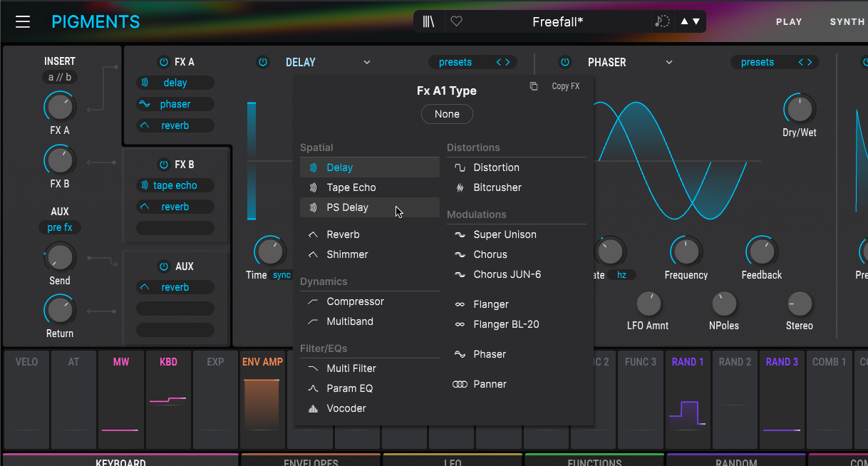
Task: Open the insert routing a // b selector
Action: point(60,78)
